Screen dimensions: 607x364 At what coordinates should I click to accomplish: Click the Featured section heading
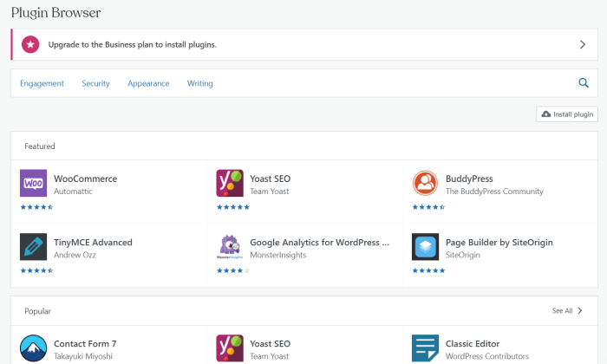pyautogui.click(x=40, y=146)
